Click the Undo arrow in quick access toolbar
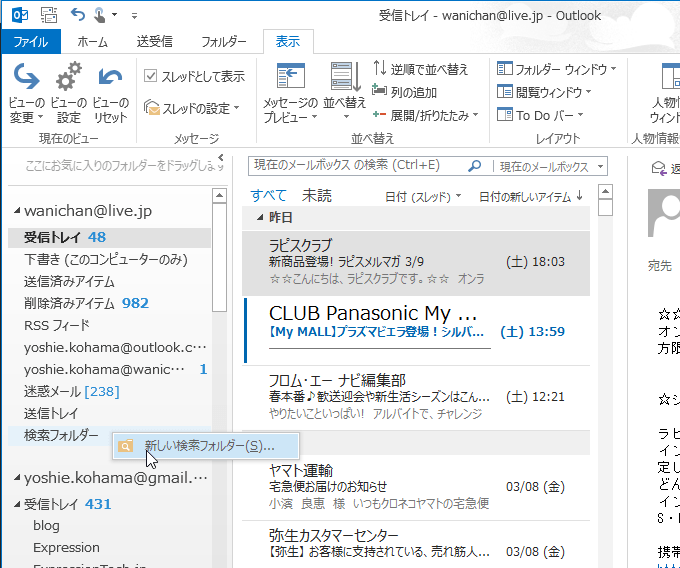This screenshot has width=680, height=568. [78, 16]
